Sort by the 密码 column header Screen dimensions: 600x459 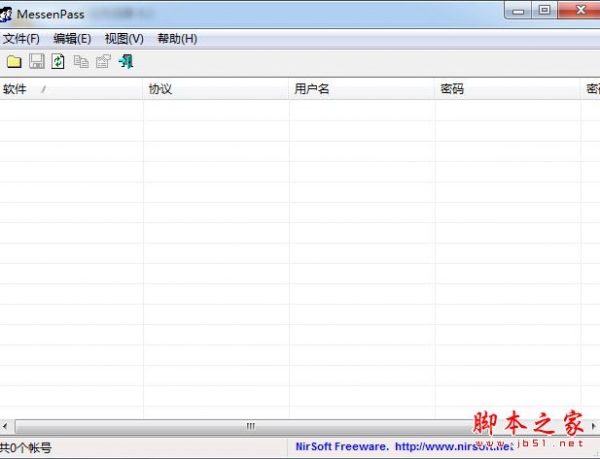(x=507, y=89)
